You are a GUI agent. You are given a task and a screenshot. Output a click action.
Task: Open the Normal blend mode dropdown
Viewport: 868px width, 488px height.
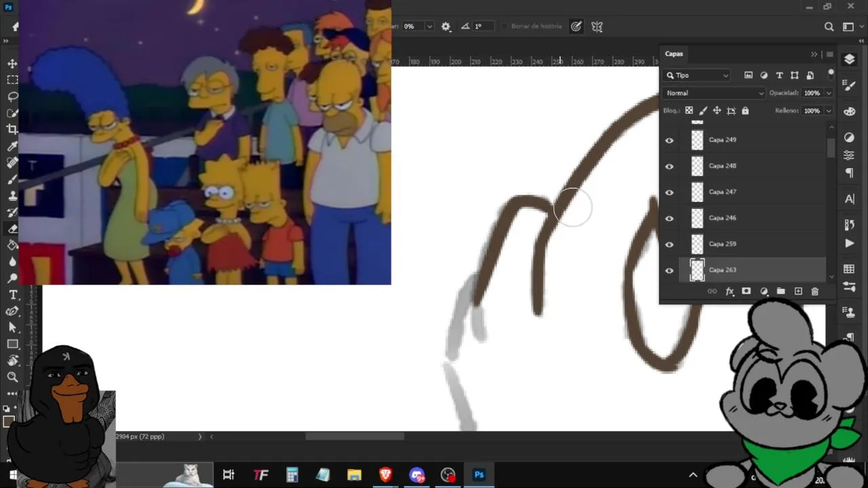[x=714, y=93]
